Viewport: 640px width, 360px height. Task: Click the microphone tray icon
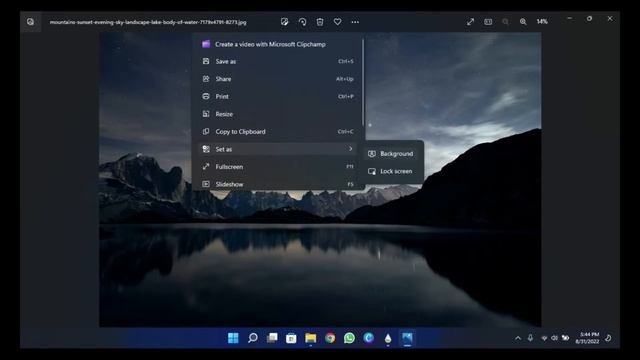530,338
